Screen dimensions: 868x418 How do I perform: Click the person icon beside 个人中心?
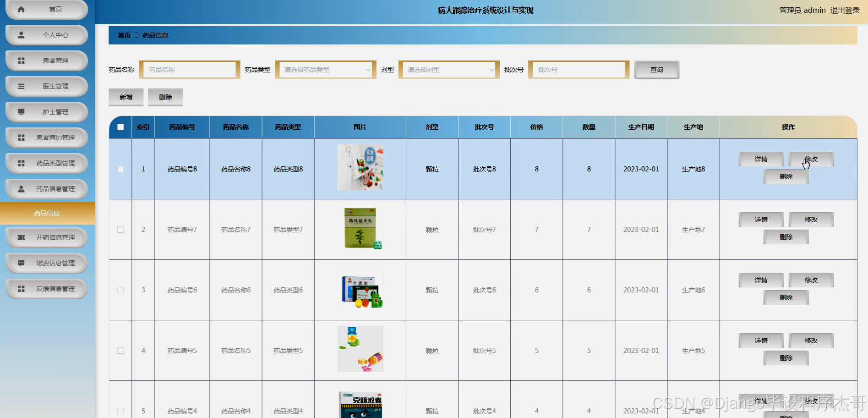[x=21, y=35]
